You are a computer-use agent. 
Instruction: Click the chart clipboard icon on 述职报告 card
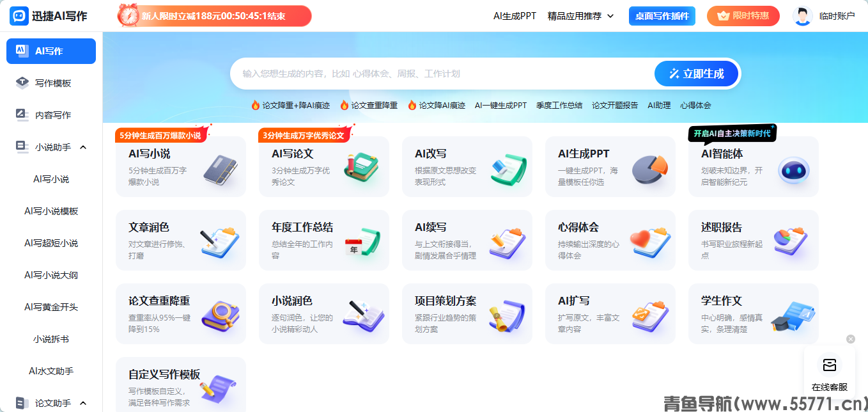791,243
